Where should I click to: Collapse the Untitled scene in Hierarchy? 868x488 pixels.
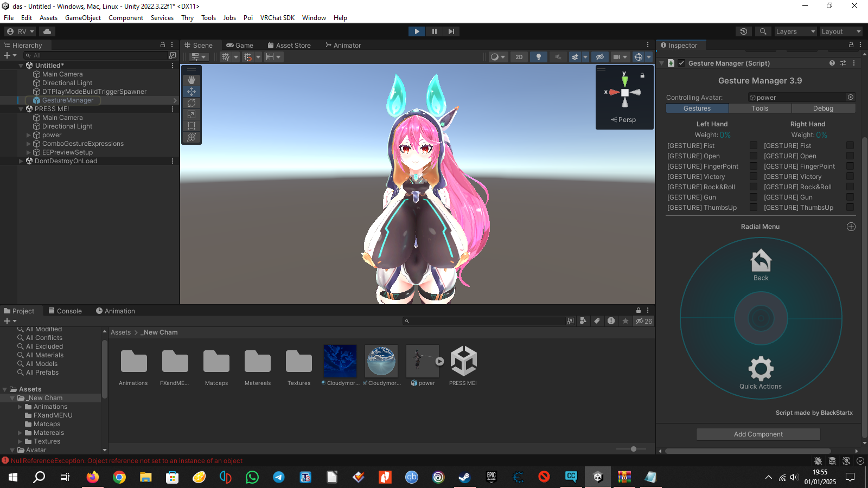pyautogui.click(x=21, y=66)
